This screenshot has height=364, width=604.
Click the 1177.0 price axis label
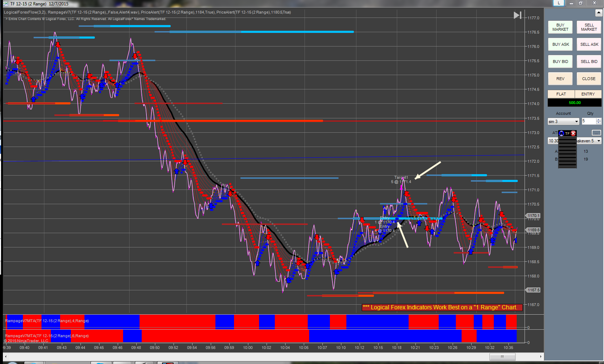(534, 18)
